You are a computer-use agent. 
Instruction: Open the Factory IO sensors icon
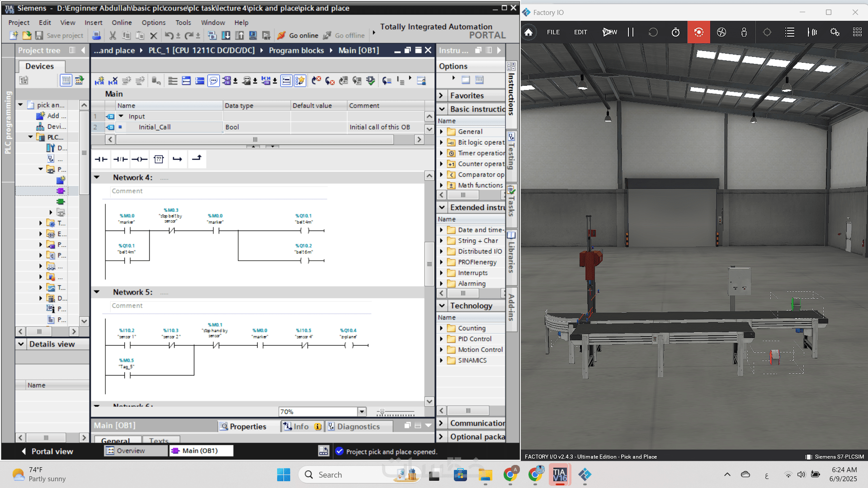click(812, 32)
